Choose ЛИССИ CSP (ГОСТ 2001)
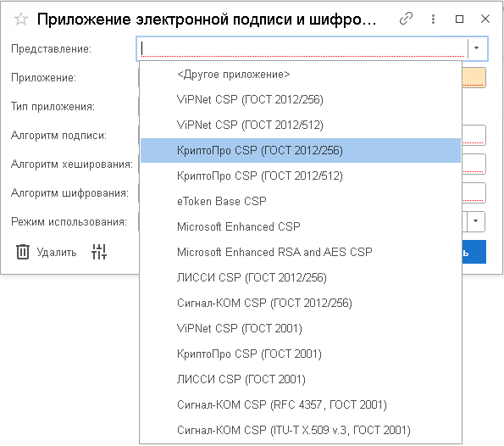 (301, 379)
